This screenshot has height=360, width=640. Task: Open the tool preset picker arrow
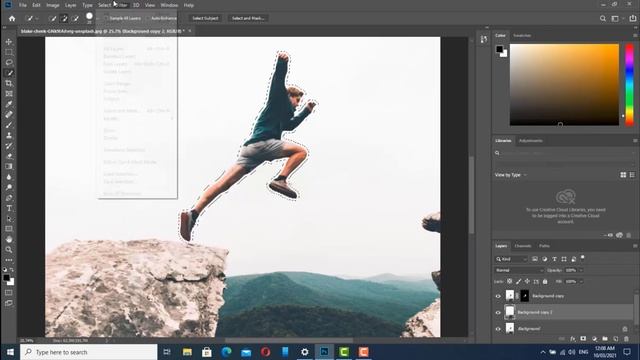37,18
